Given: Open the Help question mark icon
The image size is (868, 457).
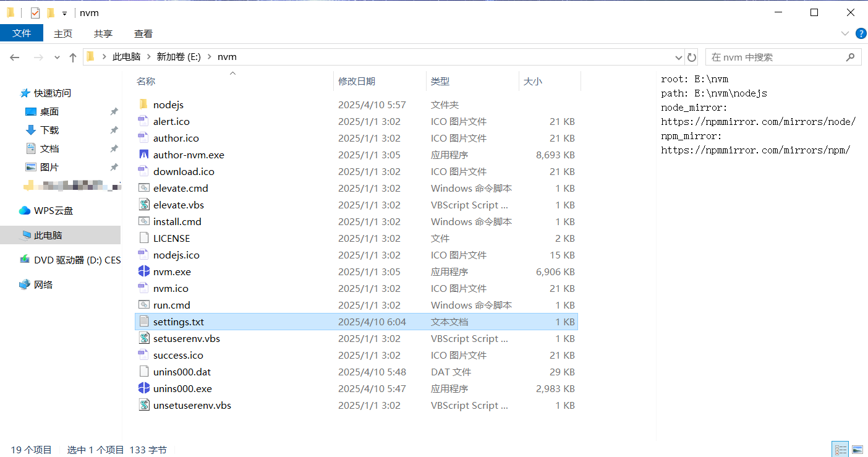Looking at the screenshot, I should (860, 33).
